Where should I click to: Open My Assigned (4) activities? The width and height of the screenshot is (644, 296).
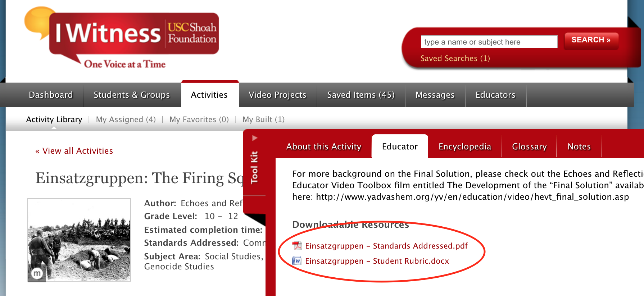[x=126, y=119]
